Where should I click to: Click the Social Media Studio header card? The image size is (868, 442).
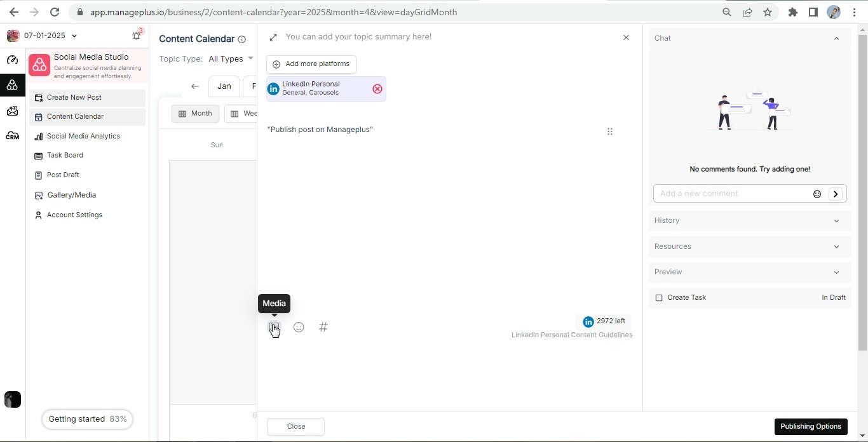tap(88, 66)
